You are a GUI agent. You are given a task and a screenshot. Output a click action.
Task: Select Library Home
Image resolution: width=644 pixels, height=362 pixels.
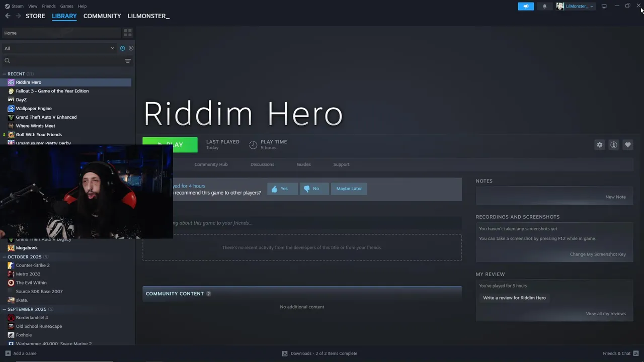[x=61, y=33]
